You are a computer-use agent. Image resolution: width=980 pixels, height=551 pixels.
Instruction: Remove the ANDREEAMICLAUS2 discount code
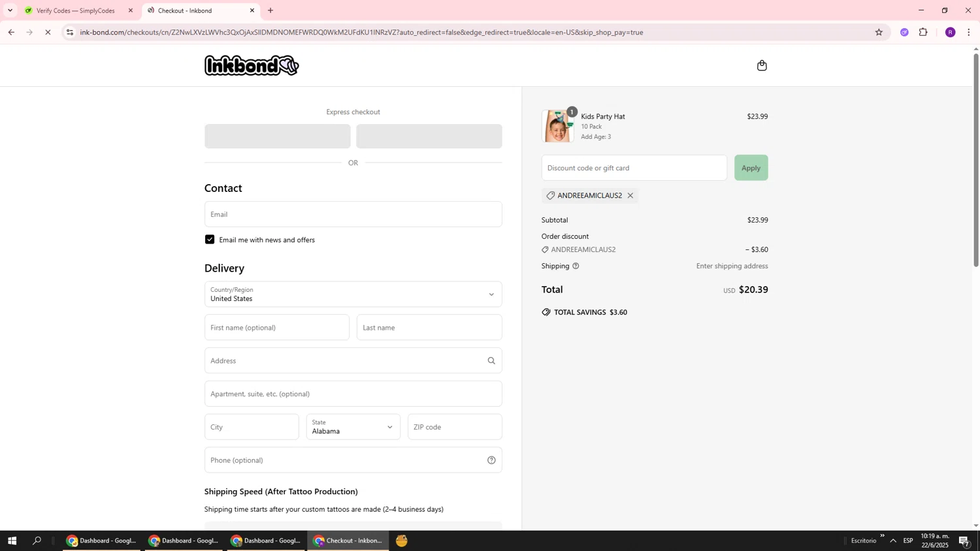(630, 196)
